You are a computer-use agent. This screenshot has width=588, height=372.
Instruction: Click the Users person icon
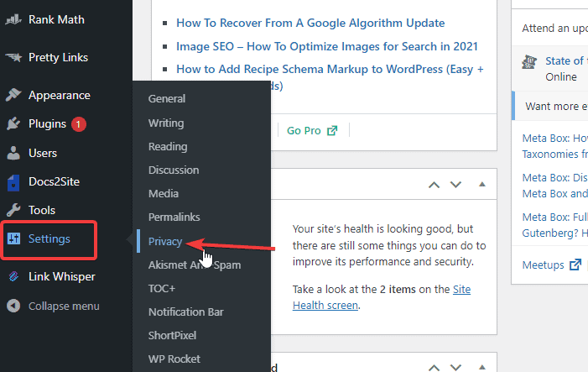pos(13,153)
